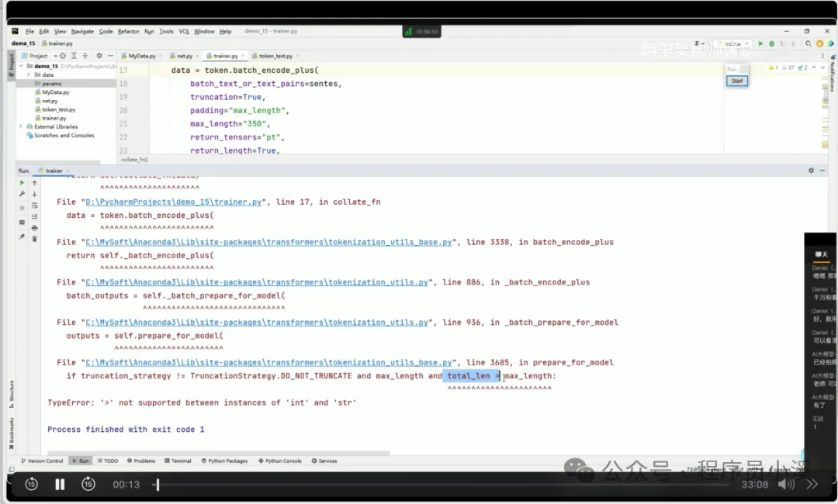Click expand all in Project panel

(74, 56)
